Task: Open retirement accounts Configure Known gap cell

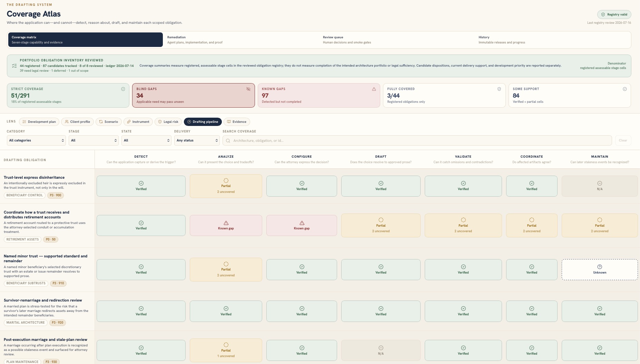Action: (302, 225)
